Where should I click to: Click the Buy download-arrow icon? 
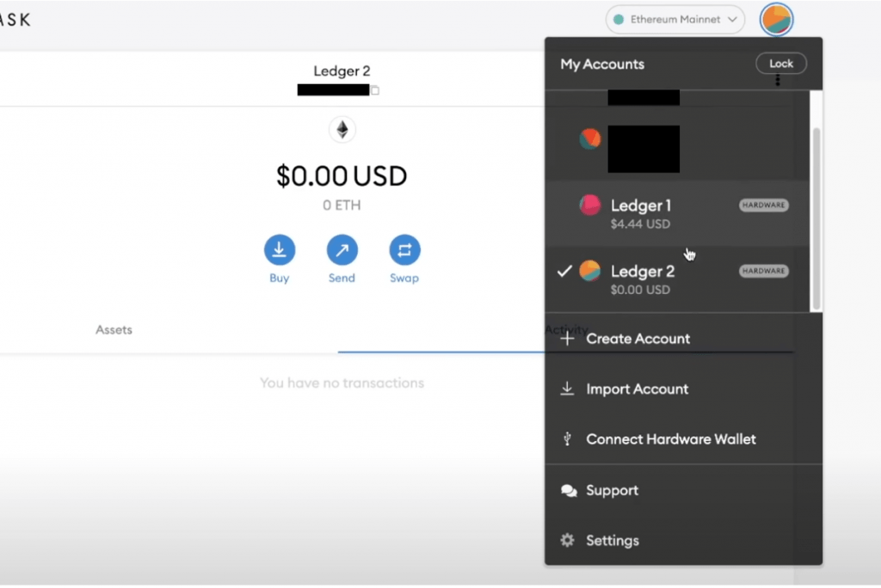[x=280, y=250]
